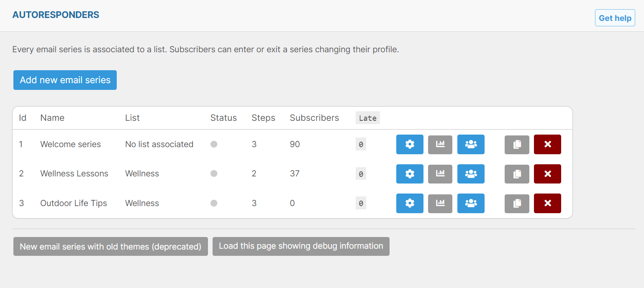Configure the Wellness Lessons series
Screen dimensions: 644x288
[410, 174]
